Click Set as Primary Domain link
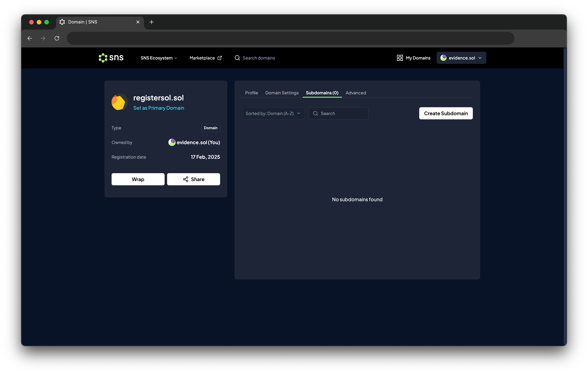This screenshot has height=374, width=588. click(x=158, y=108)
